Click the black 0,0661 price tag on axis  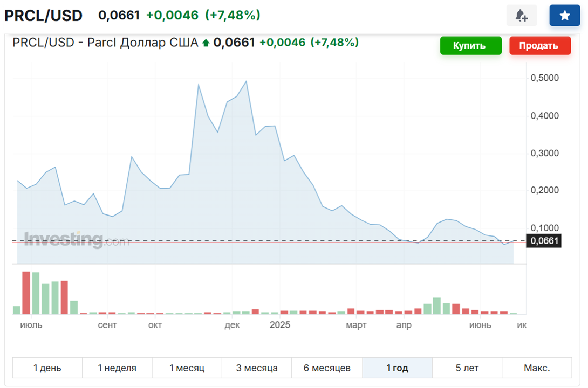tap(544, 241)
